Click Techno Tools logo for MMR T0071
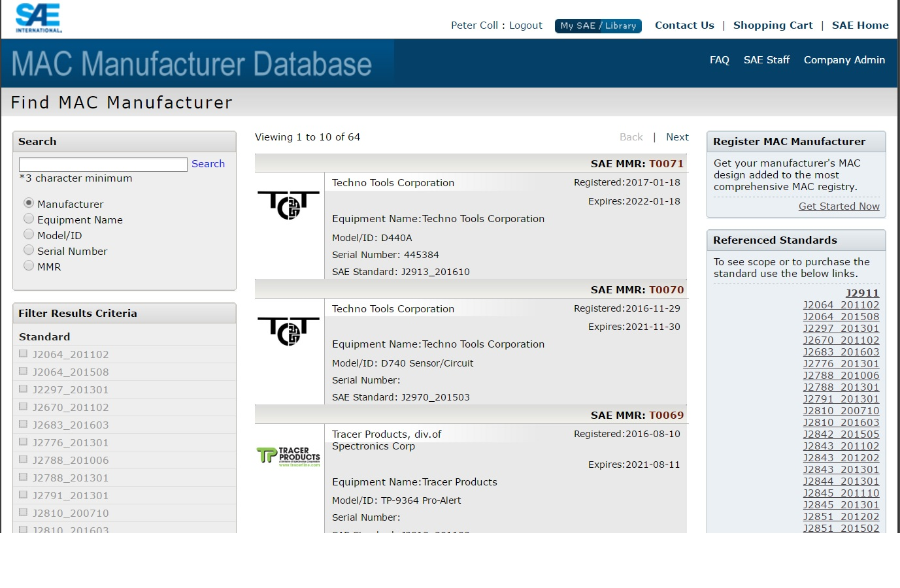The image size is (900, 588). 288,205
